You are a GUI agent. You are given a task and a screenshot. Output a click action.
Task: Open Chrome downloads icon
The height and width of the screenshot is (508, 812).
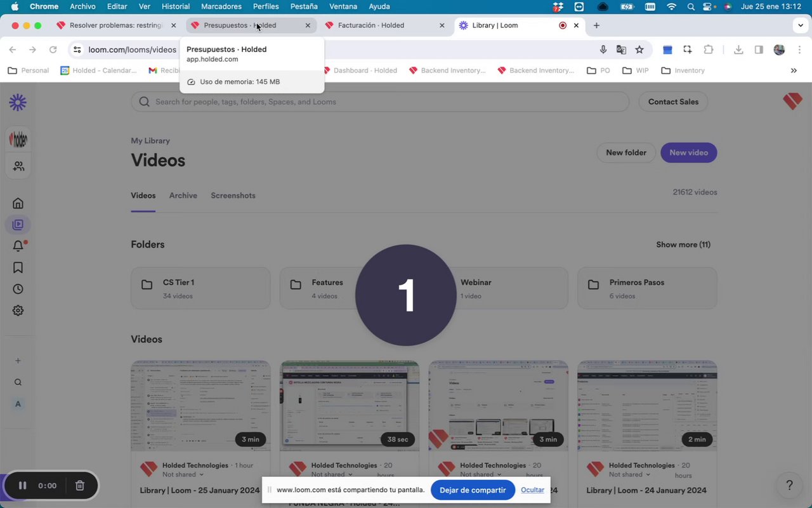click(738, 50)
